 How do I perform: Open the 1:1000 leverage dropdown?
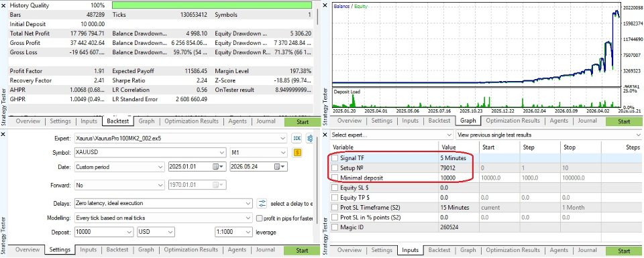pyautogui.click(x=248, y=232)
